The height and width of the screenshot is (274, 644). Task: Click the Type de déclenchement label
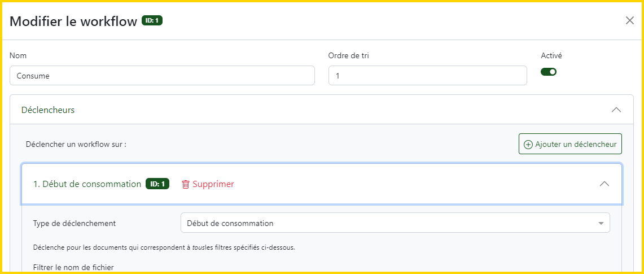75,223
